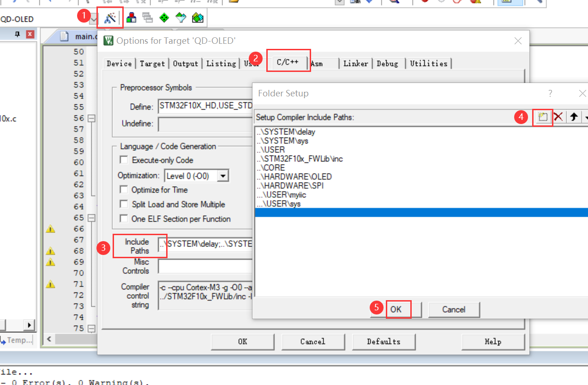Click red close icon on project panel
This screenshot has width=588, height=385.
[x=30, y=34]
